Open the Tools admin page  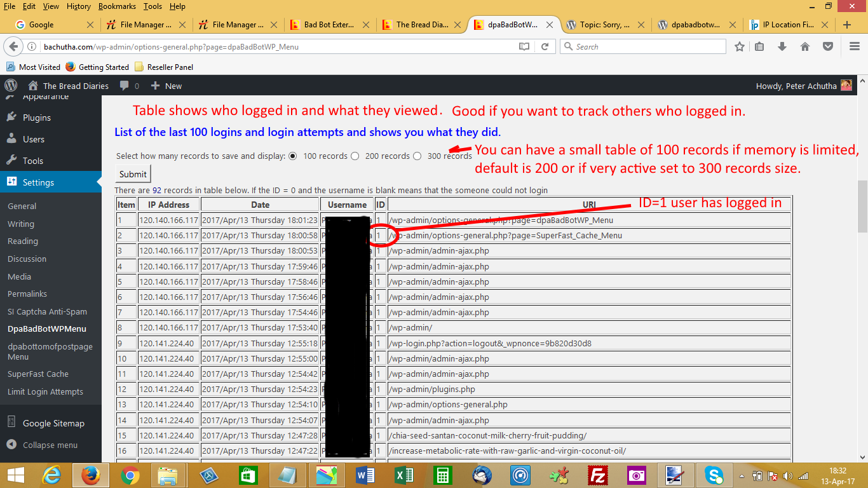pos(33,161)
